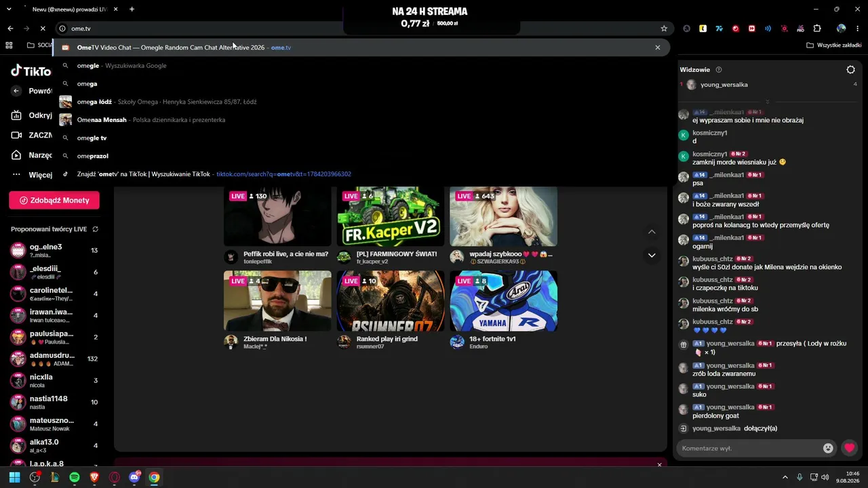
Task: Select the TikTok search 'ometv' suggestion
Action: coord(361,174)
